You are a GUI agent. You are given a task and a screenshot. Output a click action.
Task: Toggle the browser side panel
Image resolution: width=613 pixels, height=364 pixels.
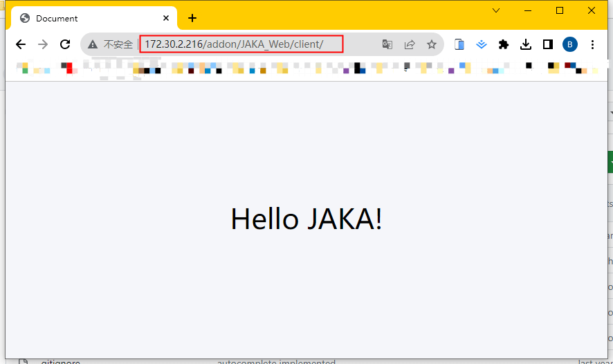pos(548,44)
